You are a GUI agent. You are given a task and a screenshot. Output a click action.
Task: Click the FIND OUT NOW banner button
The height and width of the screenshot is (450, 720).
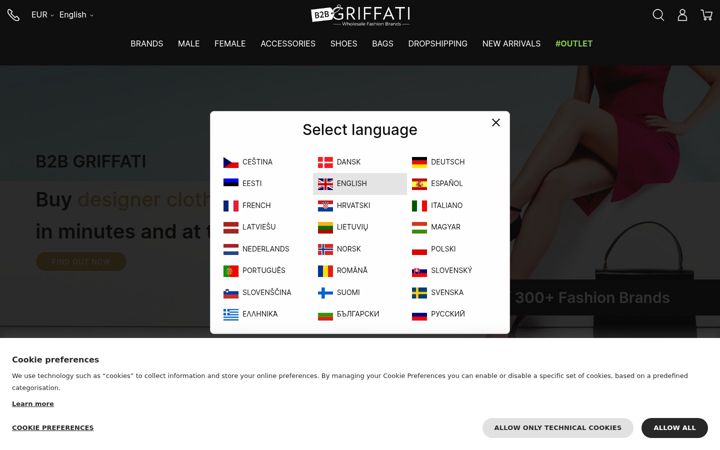pos(81,261)
